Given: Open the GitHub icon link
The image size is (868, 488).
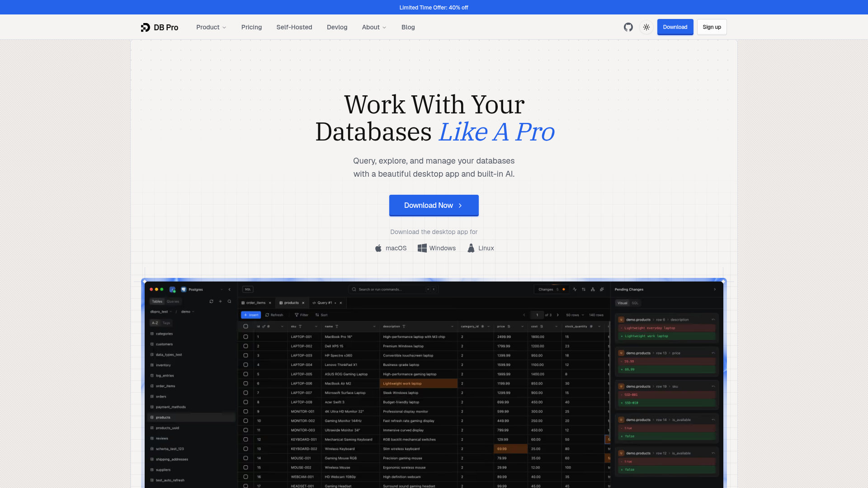Looking at the screenshot, I should 628,27.
